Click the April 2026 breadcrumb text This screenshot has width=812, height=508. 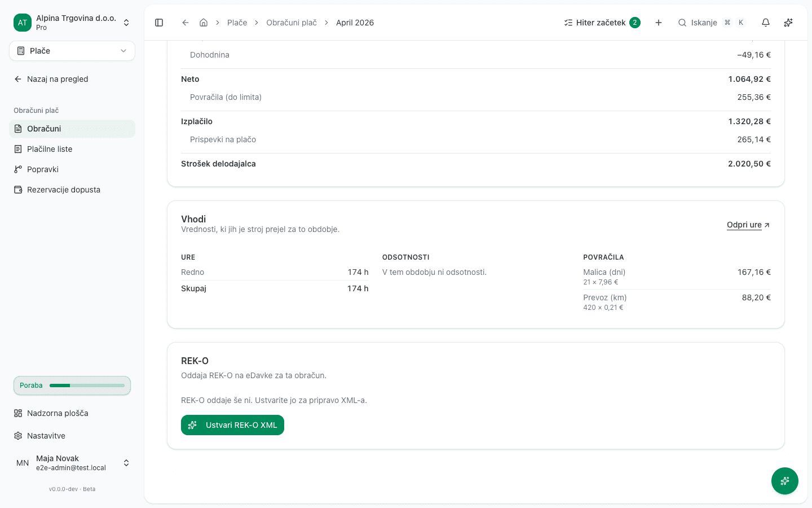pyautogui.click(x=355, y=23)
